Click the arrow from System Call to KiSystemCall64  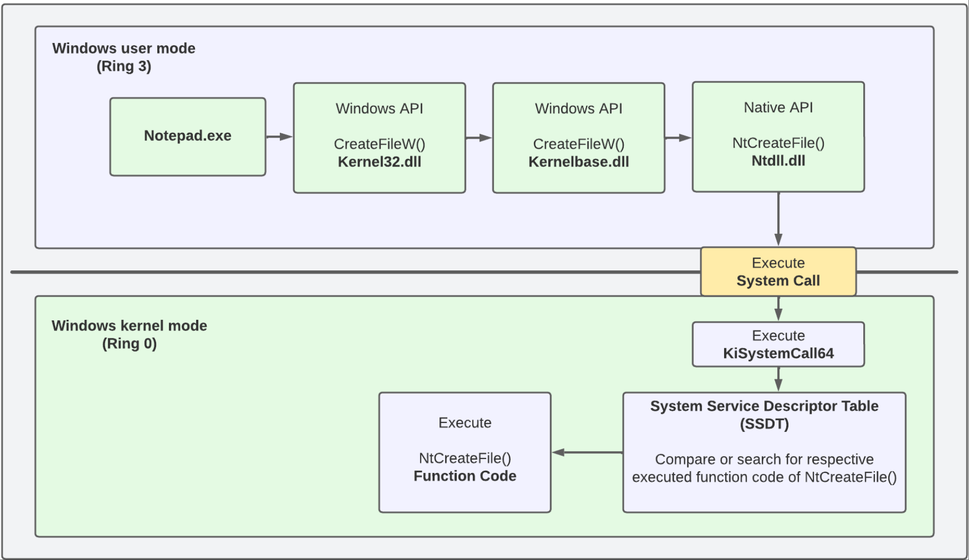pos(778,309)
